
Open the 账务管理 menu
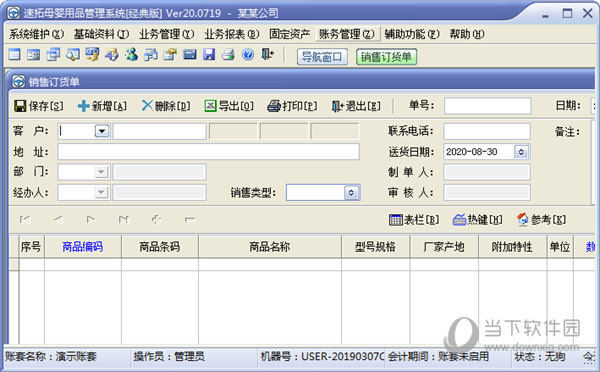coord(347,34)
